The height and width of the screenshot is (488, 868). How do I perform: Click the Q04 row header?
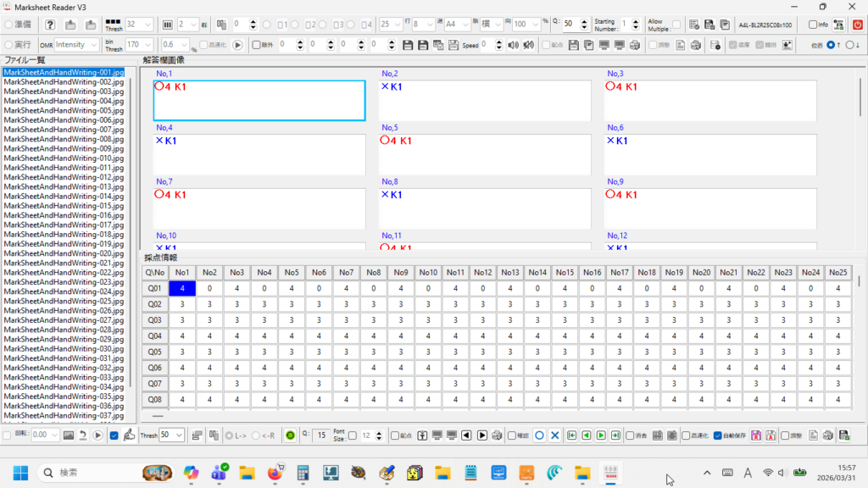(x=155, y=335)
